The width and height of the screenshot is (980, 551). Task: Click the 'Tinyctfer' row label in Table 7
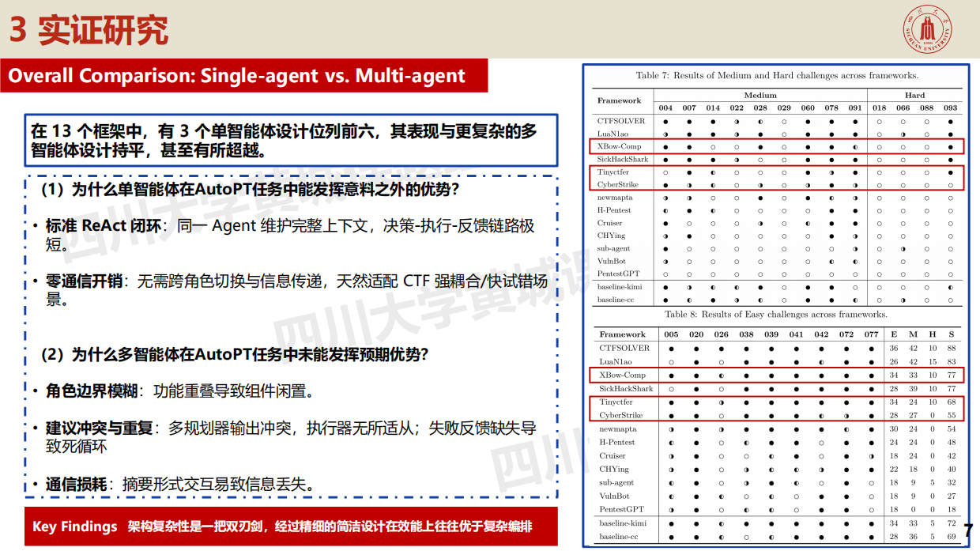(x=615, y=172)
